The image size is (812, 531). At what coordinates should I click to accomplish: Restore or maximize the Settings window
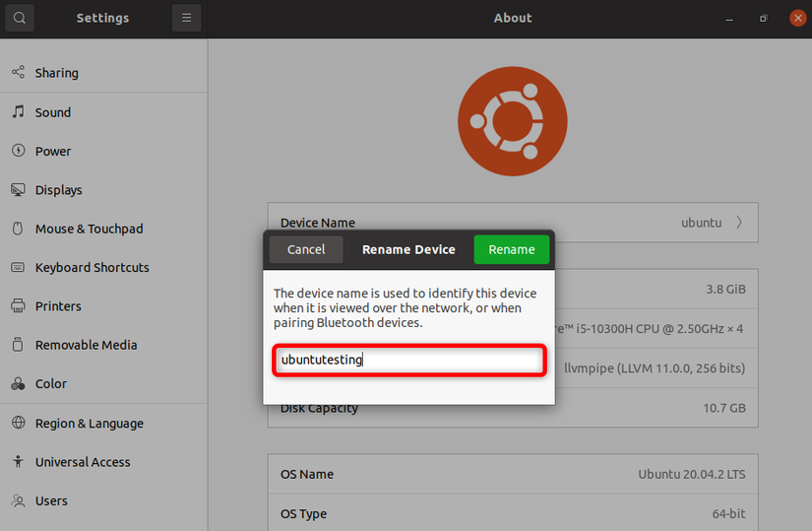(x=764, y=19)
